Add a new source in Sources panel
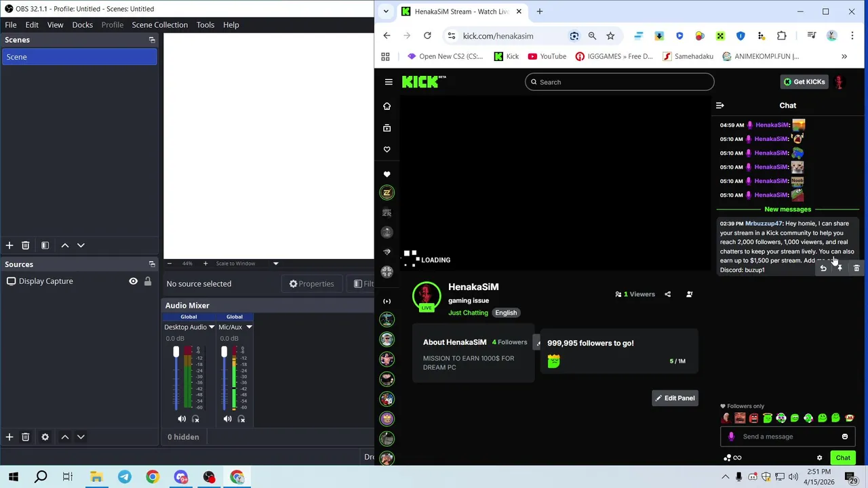Image resolution: width=868 pixels, height=488 pixels. tap(9, 437)
